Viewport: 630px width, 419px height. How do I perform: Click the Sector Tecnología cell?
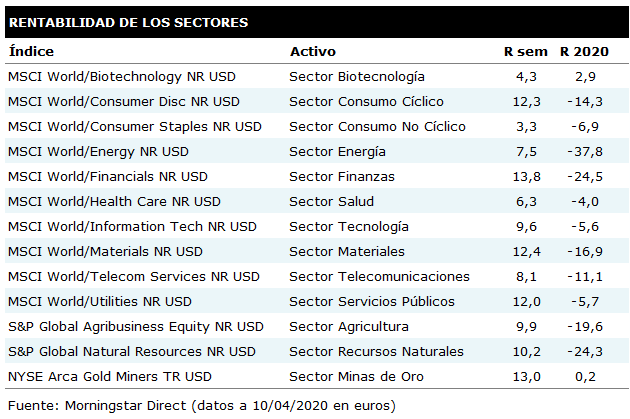(x=348, y=226)
